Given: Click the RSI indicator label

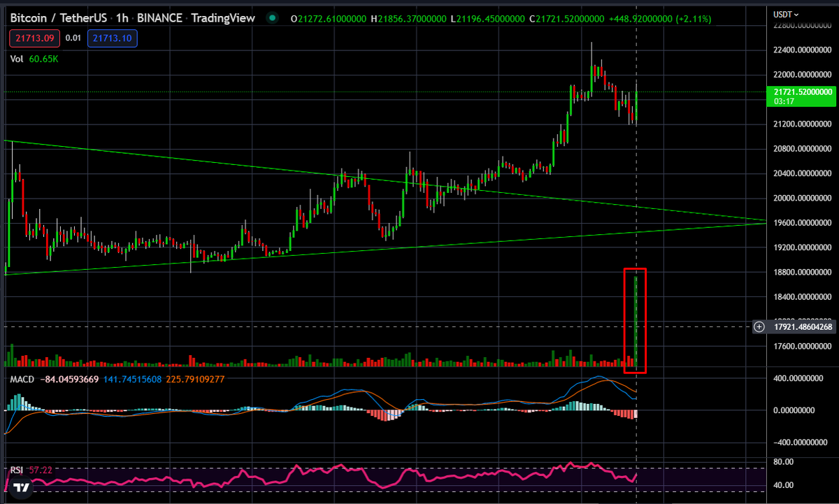Looking at the screenshot, I should point(17,470).
